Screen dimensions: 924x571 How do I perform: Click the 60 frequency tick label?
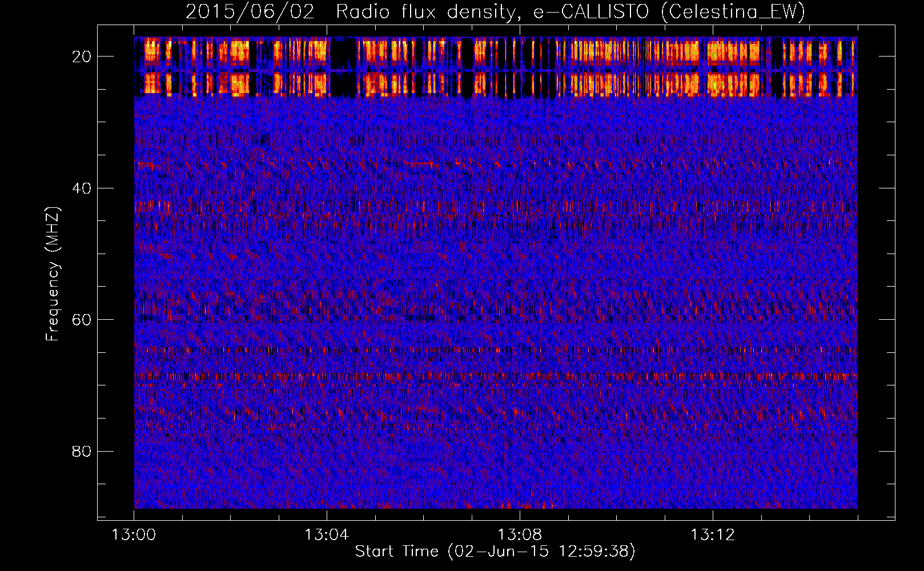click(82, 320)
